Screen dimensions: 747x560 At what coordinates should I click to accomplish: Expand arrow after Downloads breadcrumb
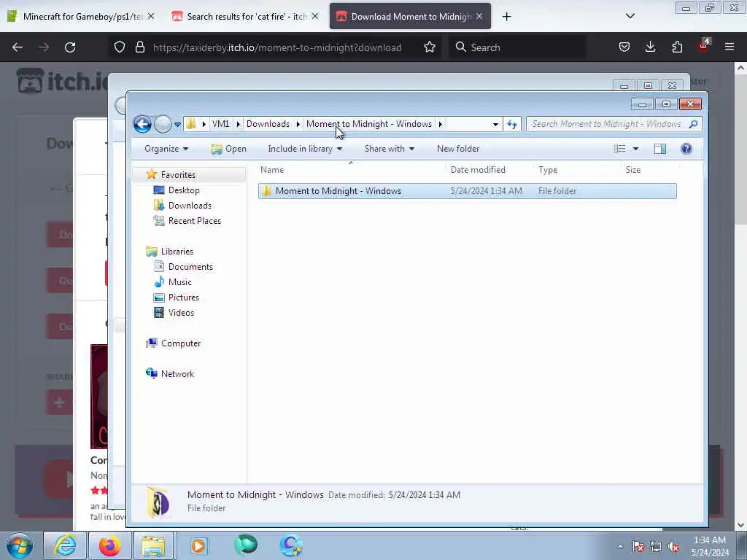pyautogui.click(x=298, y=124)
